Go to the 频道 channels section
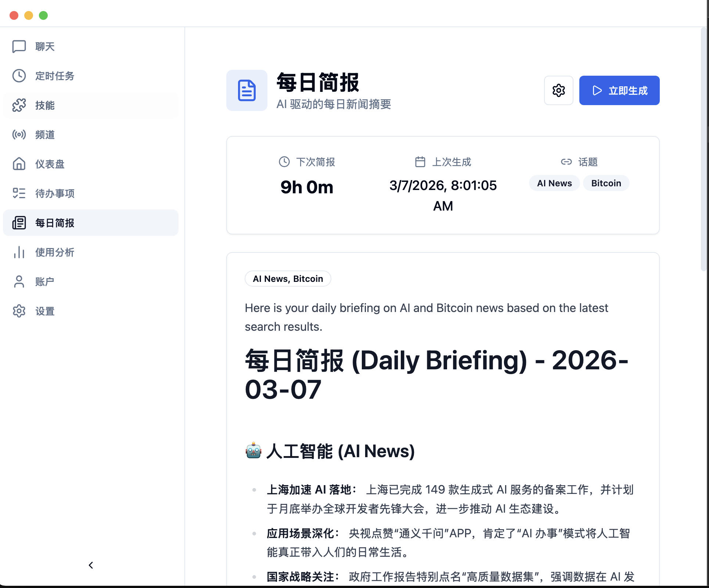 pyautogui.click(x=44, y=135)
